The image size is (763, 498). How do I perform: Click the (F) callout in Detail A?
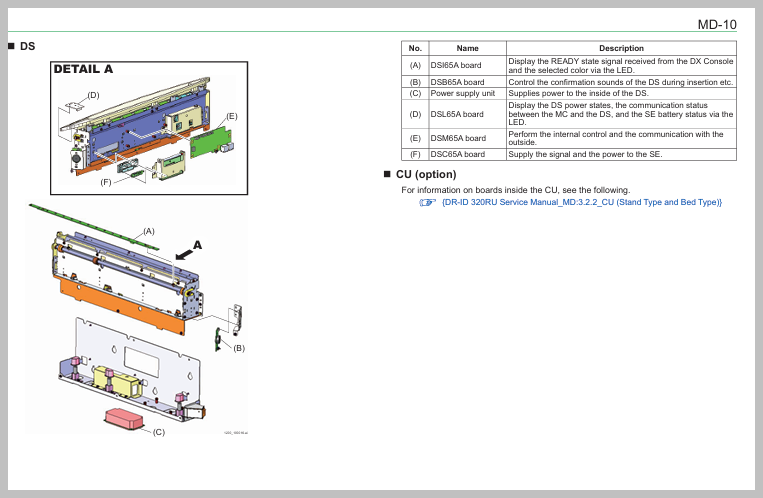click(106, 182)
